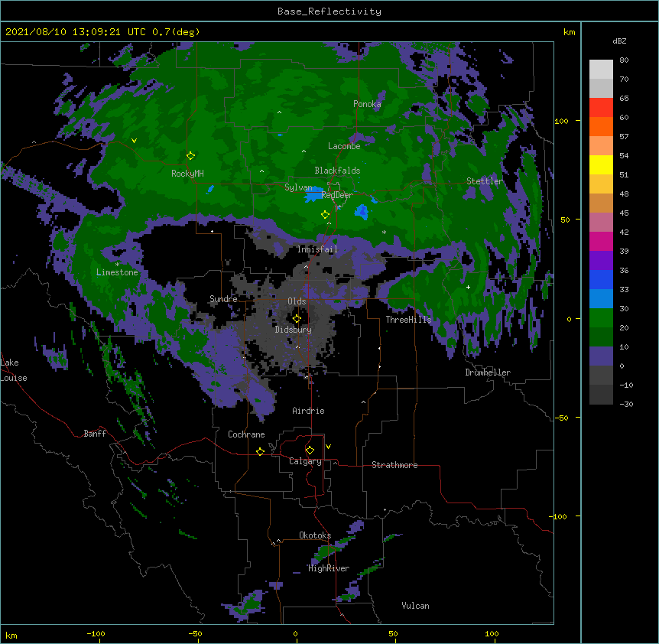Click the Okotoks city label

click(315, 535)
